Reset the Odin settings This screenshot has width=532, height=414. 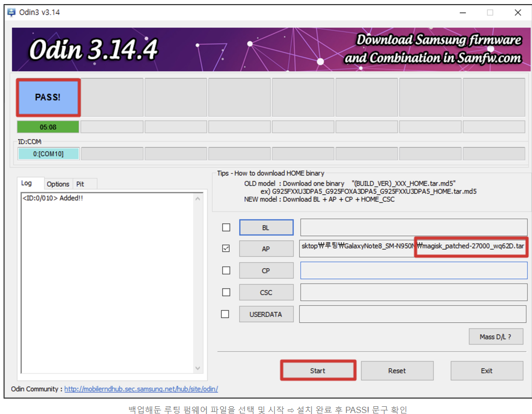397,371
